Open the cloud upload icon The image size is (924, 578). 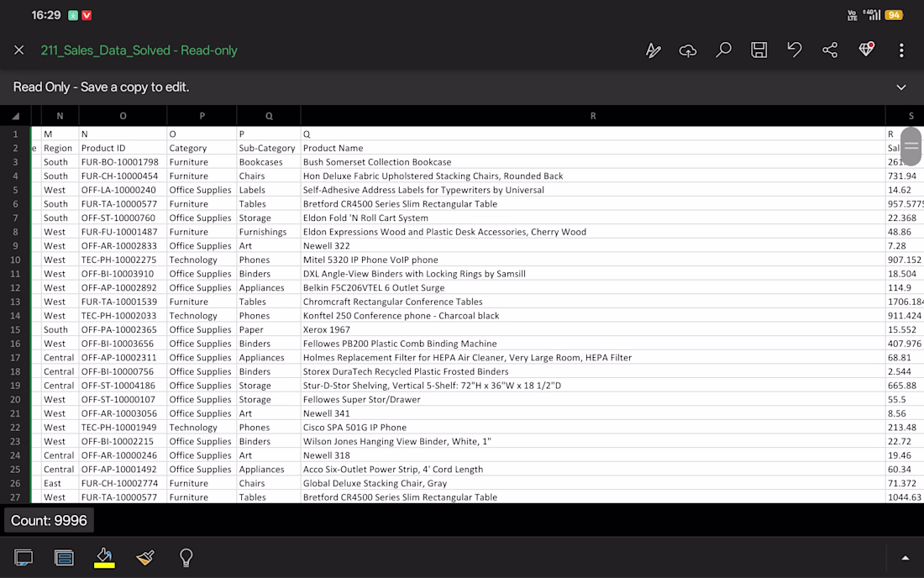(688, 50)
